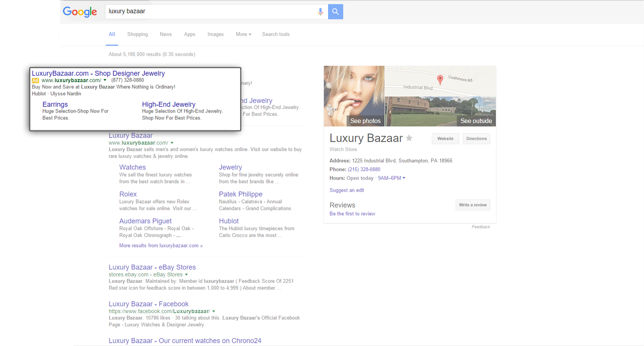Click the Google logo
The image size is (644, 346).
(x=80, y=12)
